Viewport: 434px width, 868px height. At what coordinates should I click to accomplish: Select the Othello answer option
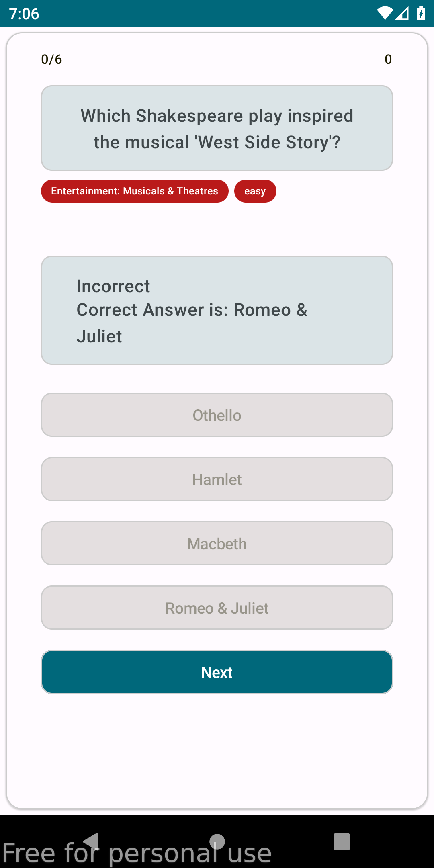(x=217, y=415)
